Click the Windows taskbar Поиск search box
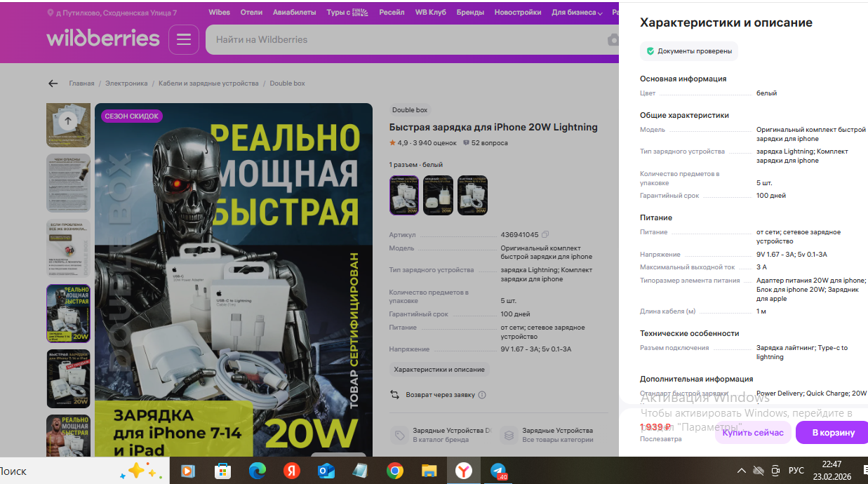The width and height of the screenshot is (868, 484). coord(84,471)
